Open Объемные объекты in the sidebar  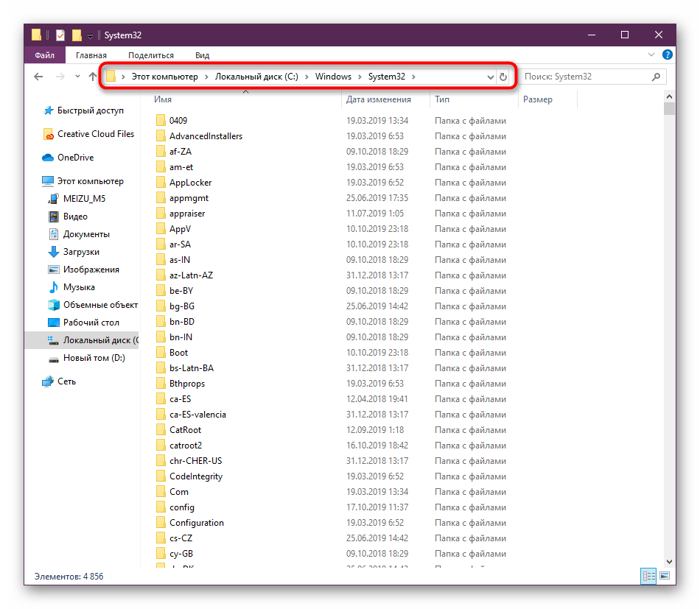click(x=93, y=305)
